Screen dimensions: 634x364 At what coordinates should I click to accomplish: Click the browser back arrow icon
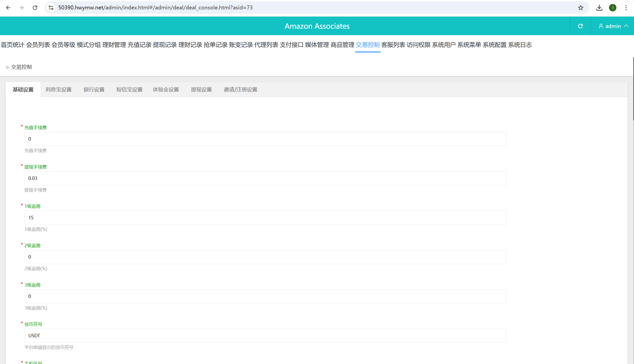tap(8, 7)
